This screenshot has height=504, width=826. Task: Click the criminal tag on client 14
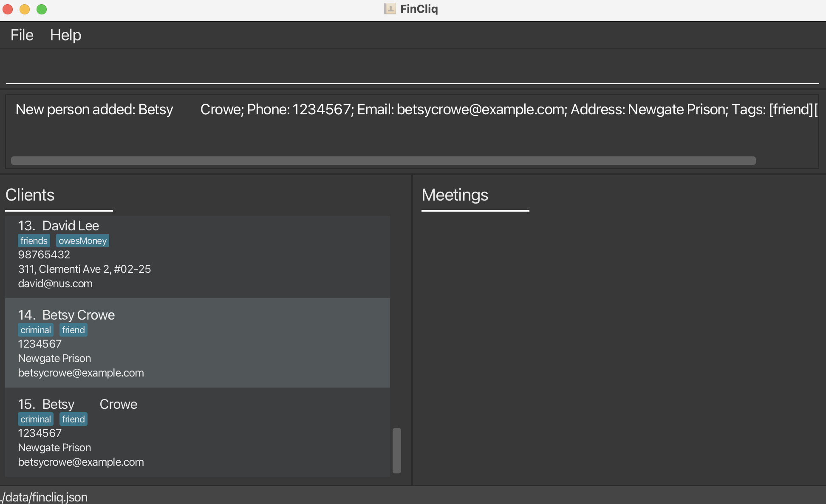tap(36, 330)
